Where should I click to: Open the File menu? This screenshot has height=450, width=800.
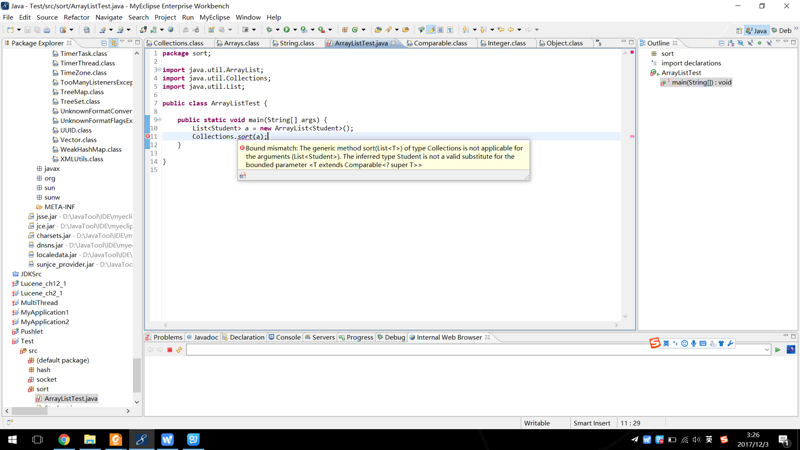(x=8, y=17)
